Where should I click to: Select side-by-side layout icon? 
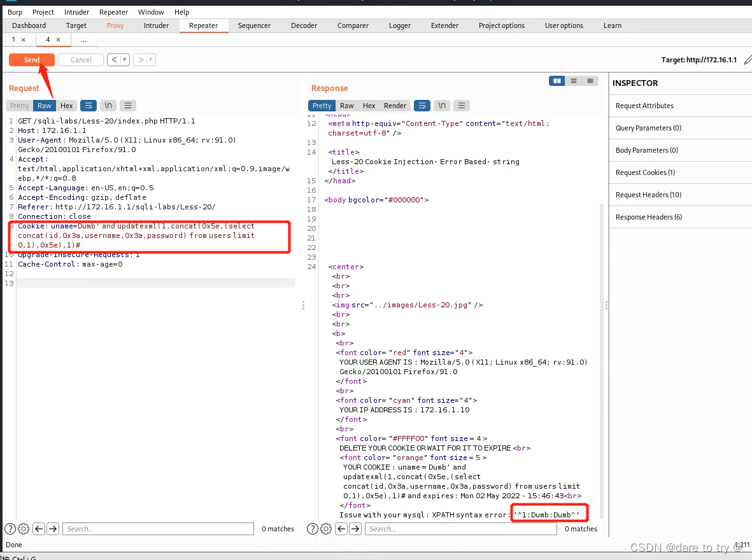click(557, 81)
